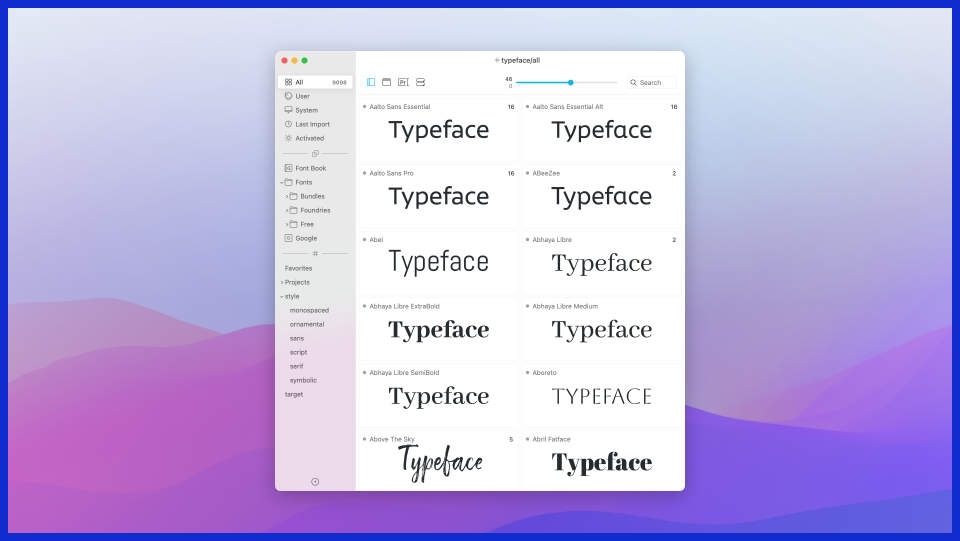Toggle activation dot for Aalto Sans Essential
The height and width of the screenshot is (541, 960).
click(364, 107)
